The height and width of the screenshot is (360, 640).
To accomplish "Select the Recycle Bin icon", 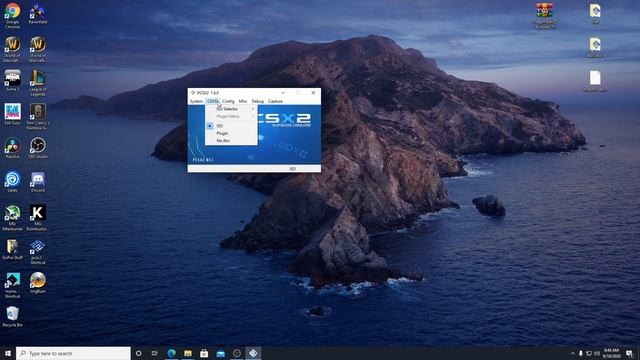I will coord(12,317).
